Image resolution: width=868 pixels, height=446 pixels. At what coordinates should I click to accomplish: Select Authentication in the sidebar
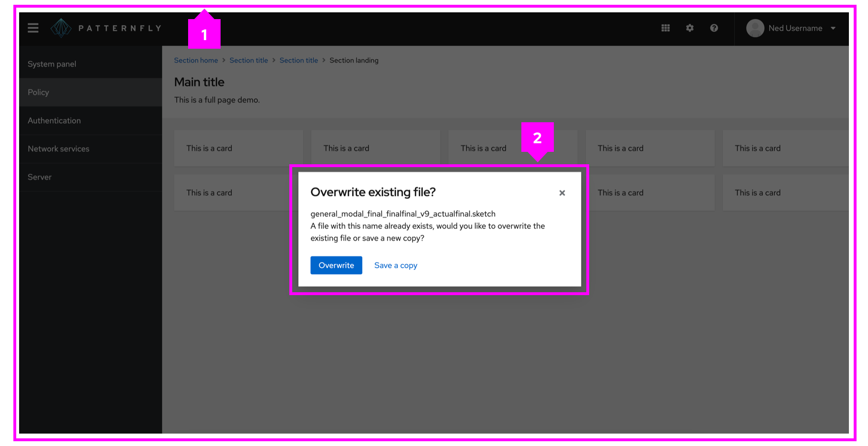pos(54,120)
